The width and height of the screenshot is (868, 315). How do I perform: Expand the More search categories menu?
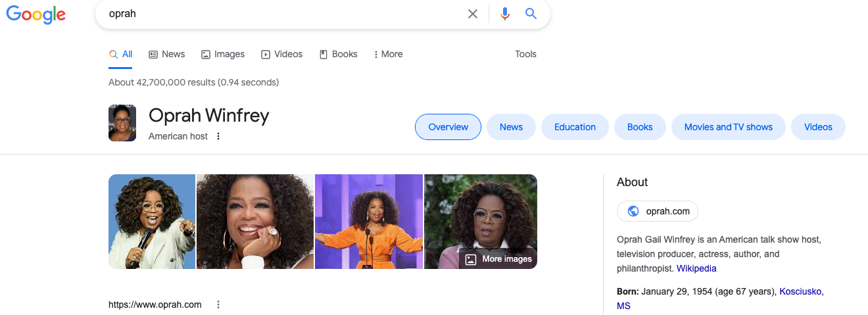click(x=388, y=55)
